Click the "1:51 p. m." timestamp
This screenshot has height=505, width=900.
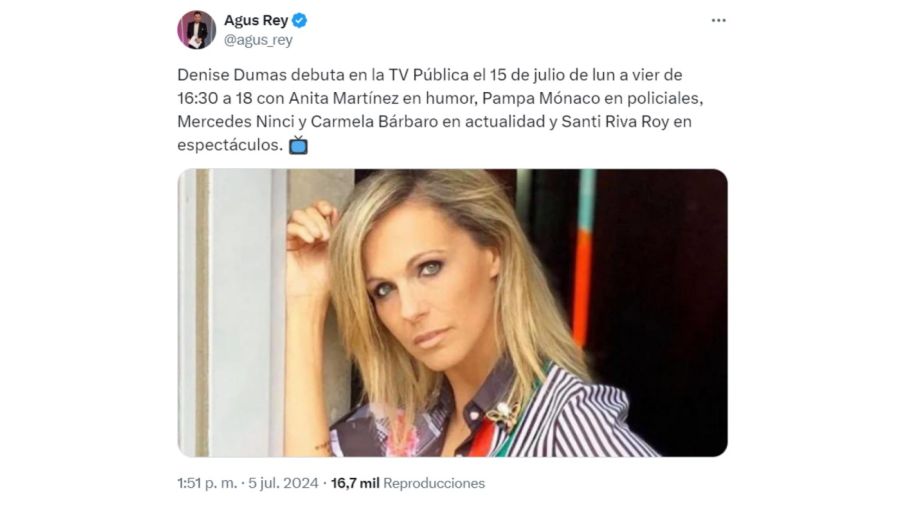pos(207,483)
